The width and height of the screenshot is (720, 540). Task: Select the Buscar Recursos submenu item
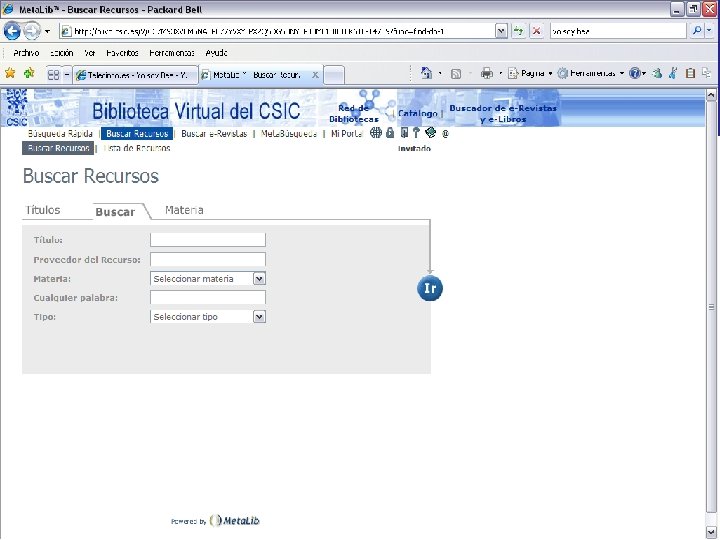coord(58,148)
